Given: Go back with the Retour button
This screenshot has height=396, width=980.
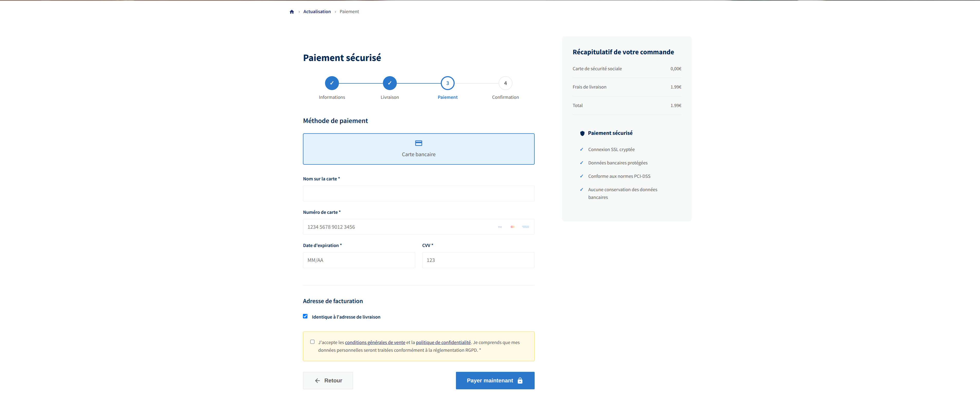Looking at the screenshot, I should click(x=328, y=380).
